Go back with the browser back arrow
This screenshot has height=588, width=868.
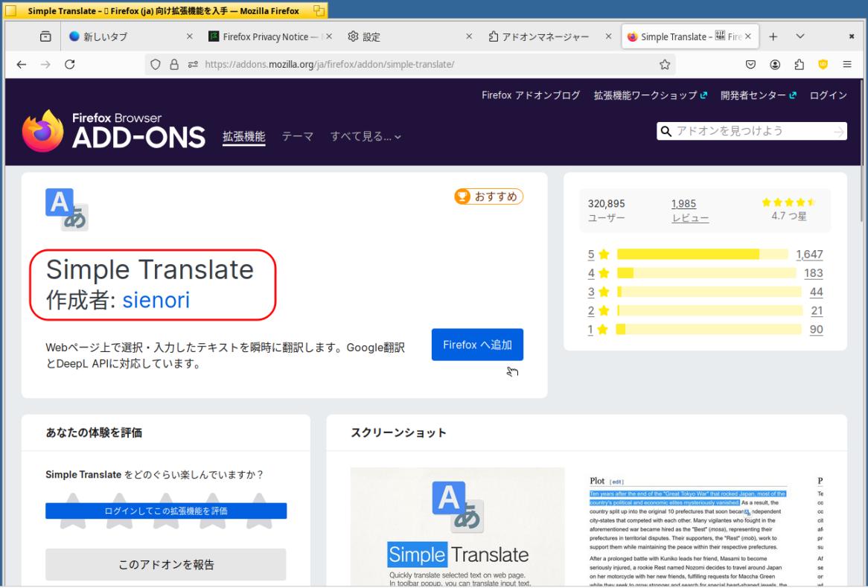click(22, 65)
